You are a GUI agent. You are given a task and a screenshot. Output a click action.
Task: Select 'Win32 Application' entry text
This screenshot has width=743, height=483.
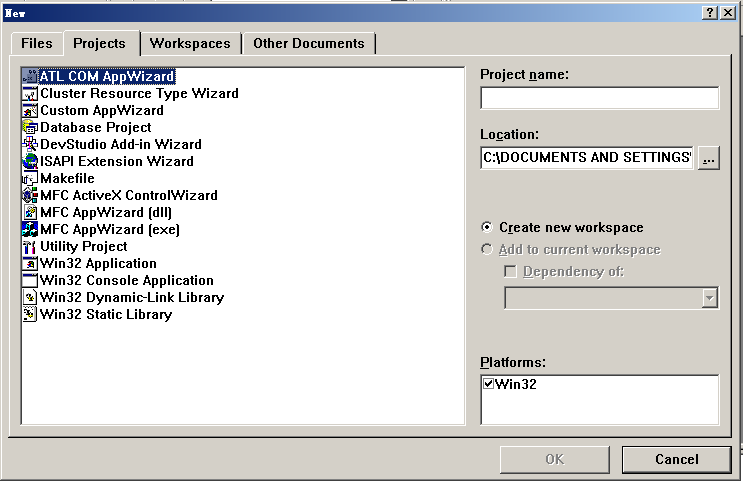[98, 264]
